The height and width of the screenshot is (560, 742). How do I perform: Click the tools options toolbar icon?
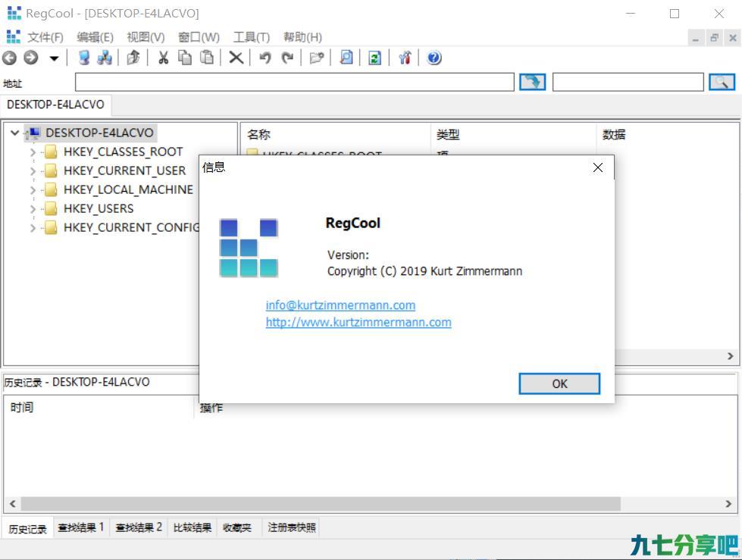[x=405, y=58]
